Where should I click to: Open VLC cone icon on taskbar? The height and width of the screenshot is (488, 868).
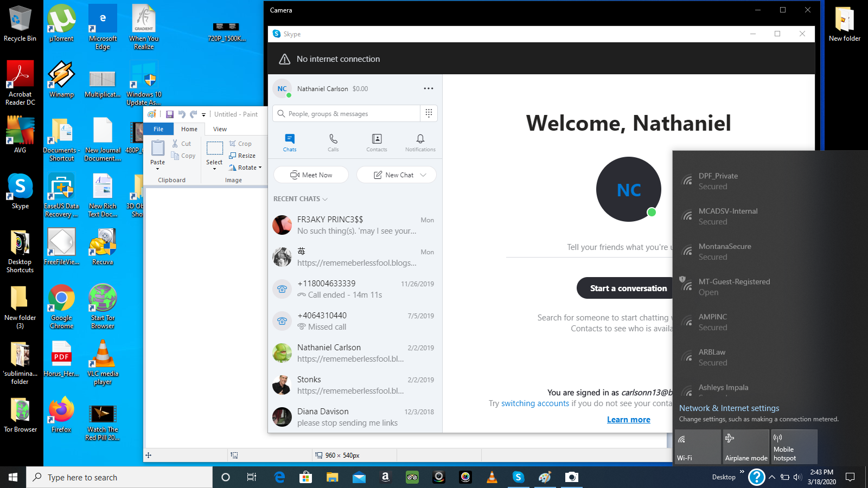[492, 477]
